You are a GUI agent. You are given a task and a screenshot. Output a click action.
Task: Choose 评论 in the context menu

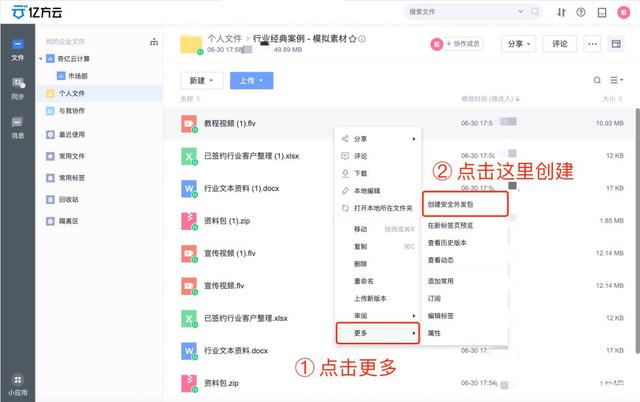click(x=378, y=156)
